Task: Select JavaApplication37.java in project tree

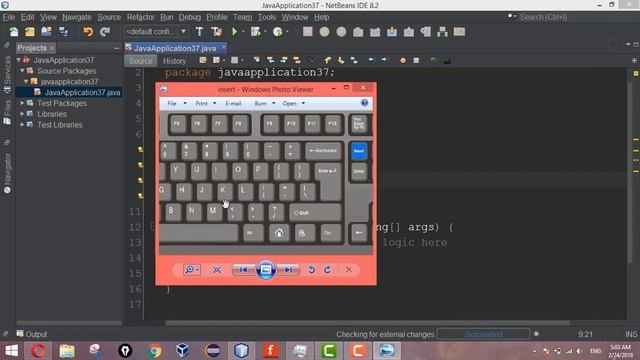Action: click(82, 93)
